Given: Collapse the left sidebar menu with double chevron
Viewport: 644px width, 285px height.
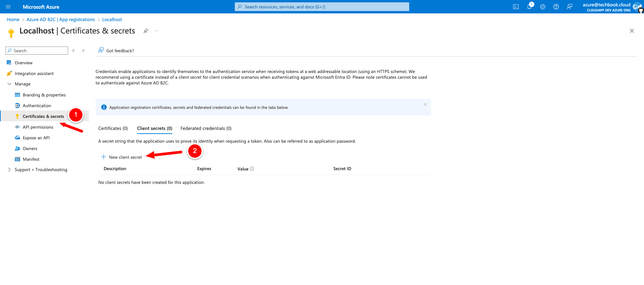Looking at the screenshot, I should (84, 51).
